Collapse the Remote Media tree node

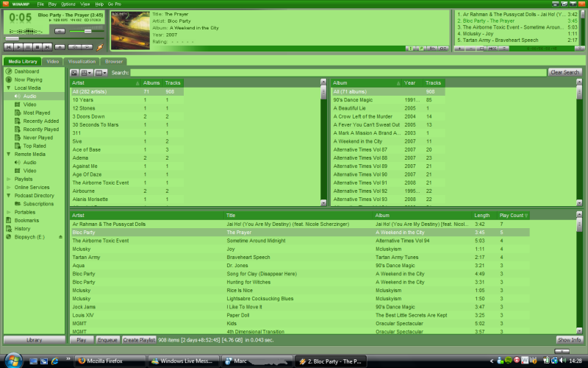tap(8, 154)
